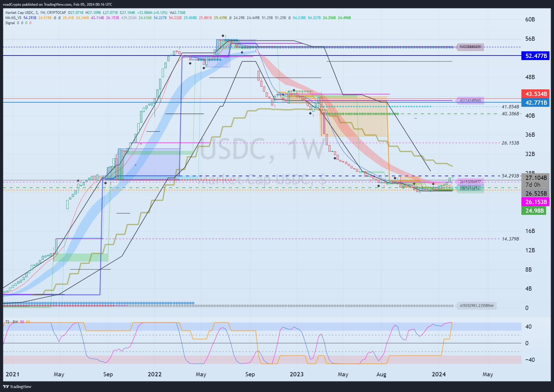The width and height of the screenshot is (554, 392).
Task: Click the O27.071B open value
Action: 76,13
